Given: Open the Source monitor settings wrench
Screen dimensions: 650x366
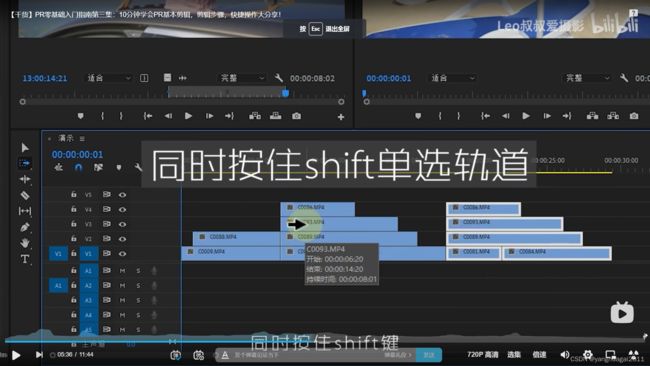Looking at the screenshot, I should tap(279, 78).
